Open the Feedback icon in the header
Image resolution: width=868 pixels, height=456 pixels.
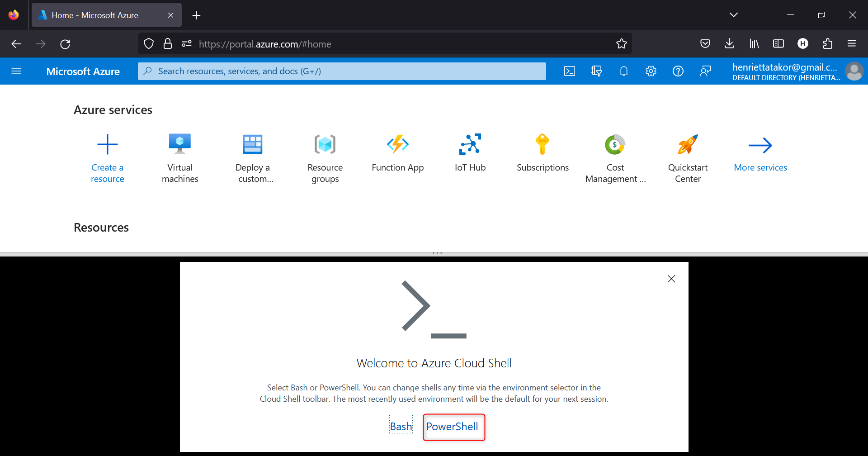705,71
